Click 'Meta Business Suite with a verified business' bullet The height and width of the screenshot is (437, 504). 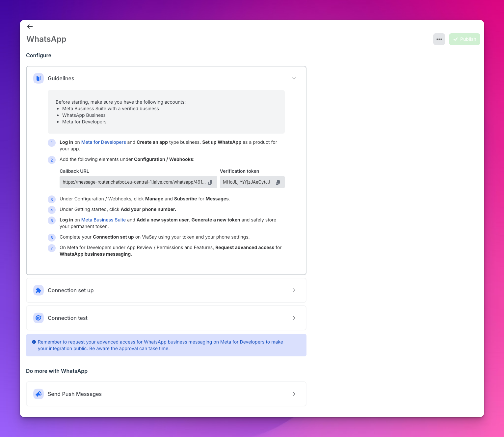point(111,109)
